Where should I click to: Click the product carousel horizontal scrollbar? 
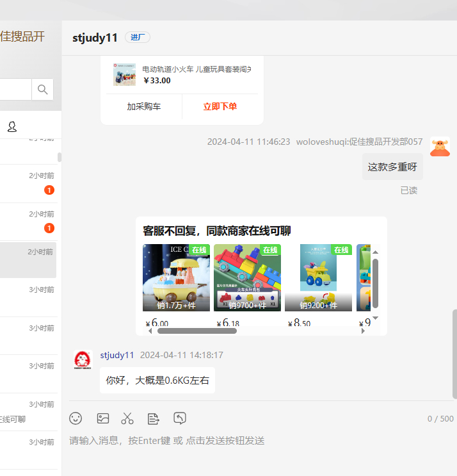[x=197, y=331]
